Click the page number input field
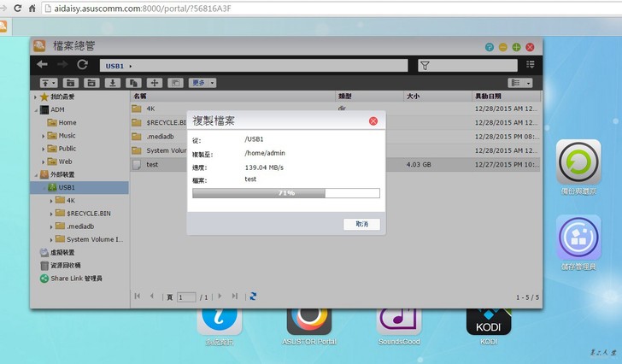The height and width of the screenshot is (364, 622). click(x=186, y=297)
